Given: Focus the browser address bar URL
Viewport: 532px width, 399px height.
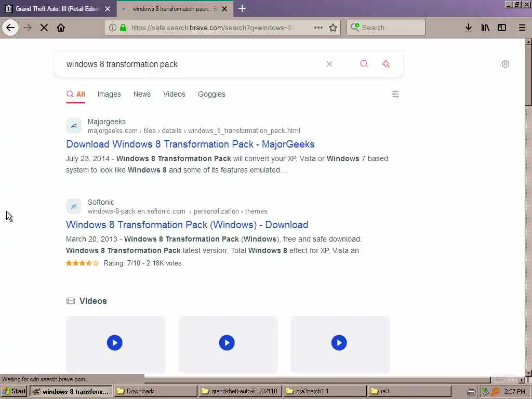Looking at the screenshot, I should point(212,28).
